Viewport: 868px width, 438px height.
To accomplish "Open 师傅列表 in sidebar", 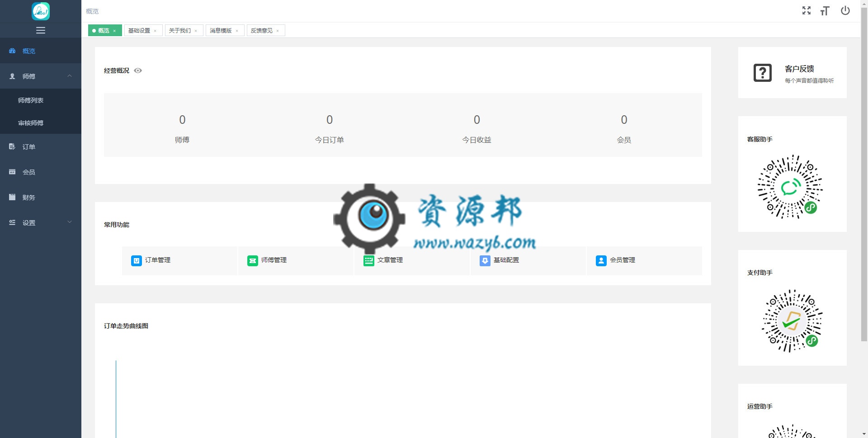I will tap(41, 100).
